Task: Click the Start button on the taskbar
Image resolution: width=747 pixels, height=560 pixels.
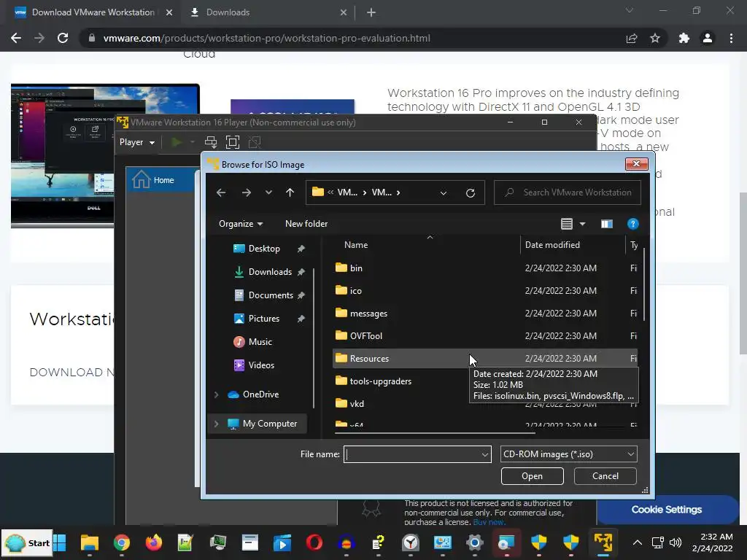Action: tap(27, 542)
